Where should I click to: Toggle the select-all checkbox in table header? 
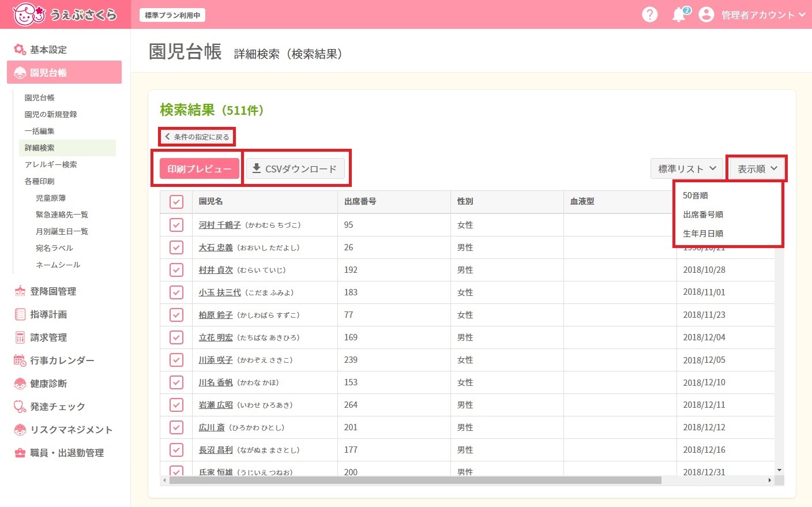(x=176, y=202)
